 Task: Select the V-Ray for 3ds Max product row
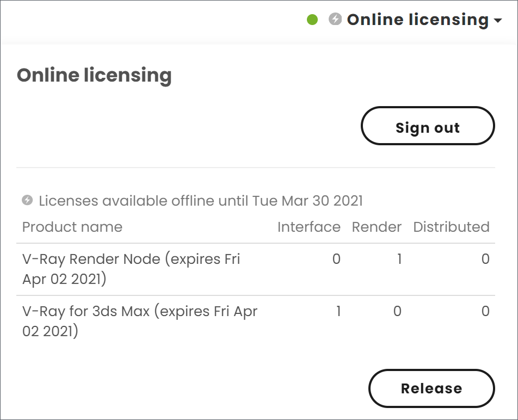140,321
